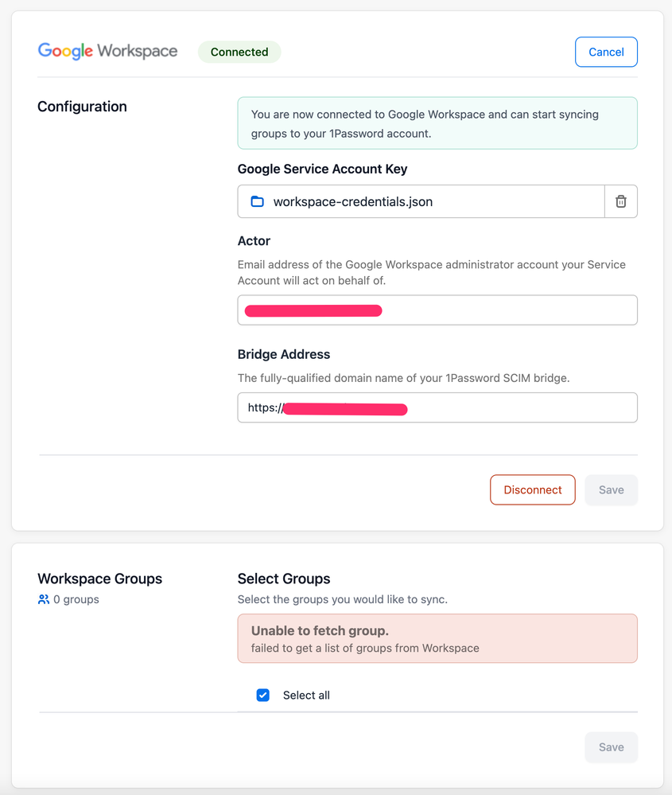Focus the Actor email input field
The width and height of the screenshot is (672, 795).
coord(509,310)
